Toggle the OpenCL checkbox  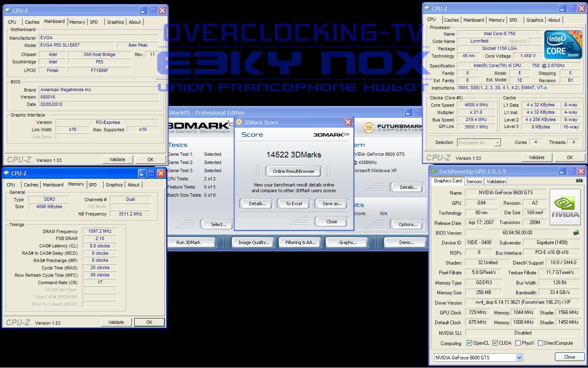coord(469,343)
